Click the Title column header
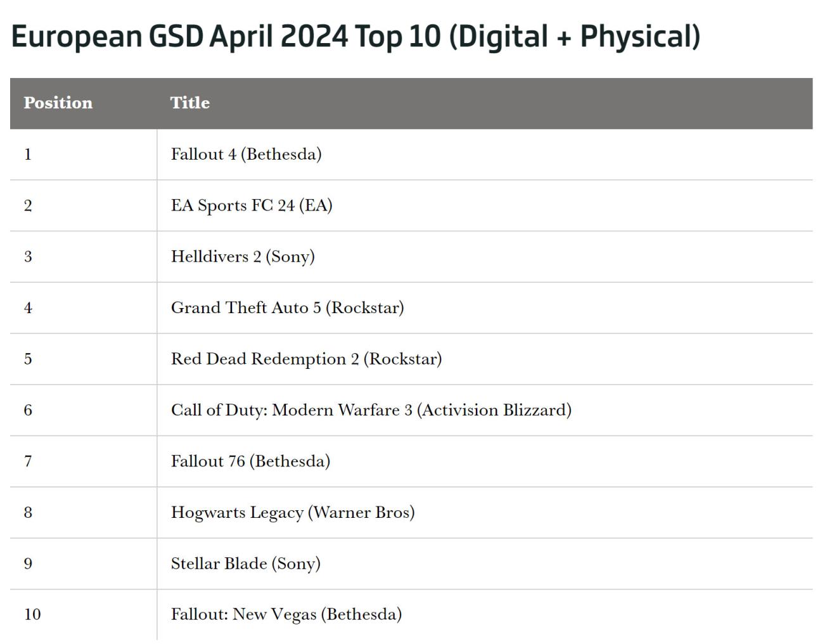 click(189, 103)
